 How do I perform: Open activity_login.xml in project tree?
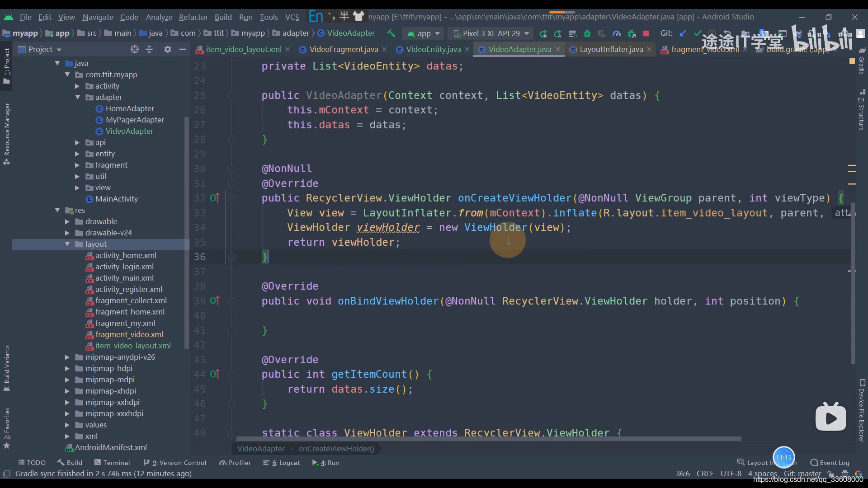124,267
